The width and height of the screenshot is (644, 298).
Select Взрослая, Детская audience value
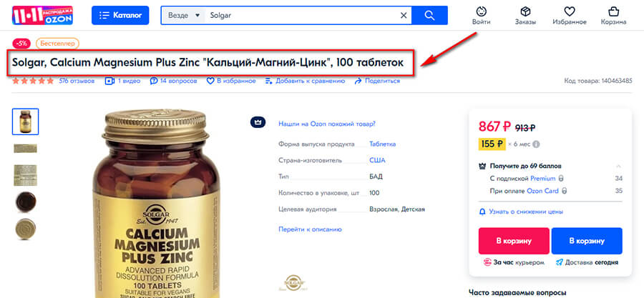[x=396, y=209]
